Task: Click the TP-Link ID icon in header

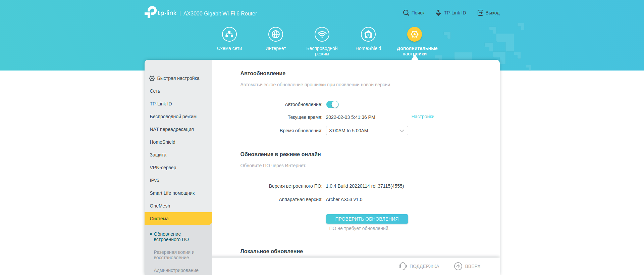Action: (x=438, y=13)
